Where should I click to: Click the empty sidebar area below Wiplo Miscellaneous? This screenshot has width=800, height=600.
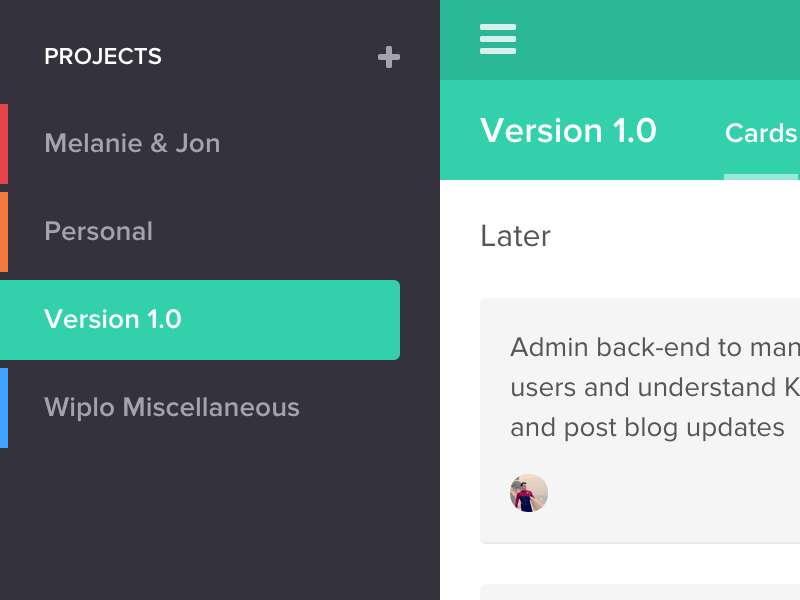click(220, 520)
